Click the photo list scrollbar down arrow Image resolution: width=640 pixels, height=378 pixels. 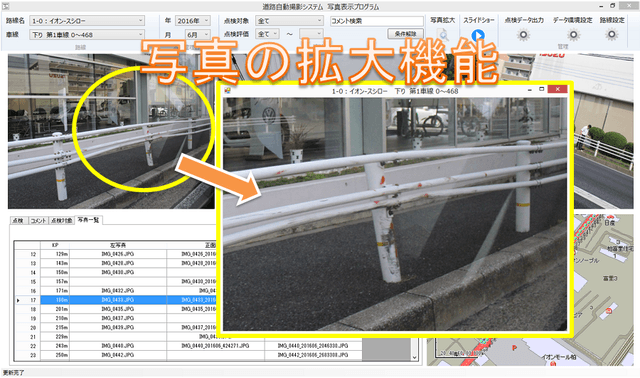coord(414,357)
